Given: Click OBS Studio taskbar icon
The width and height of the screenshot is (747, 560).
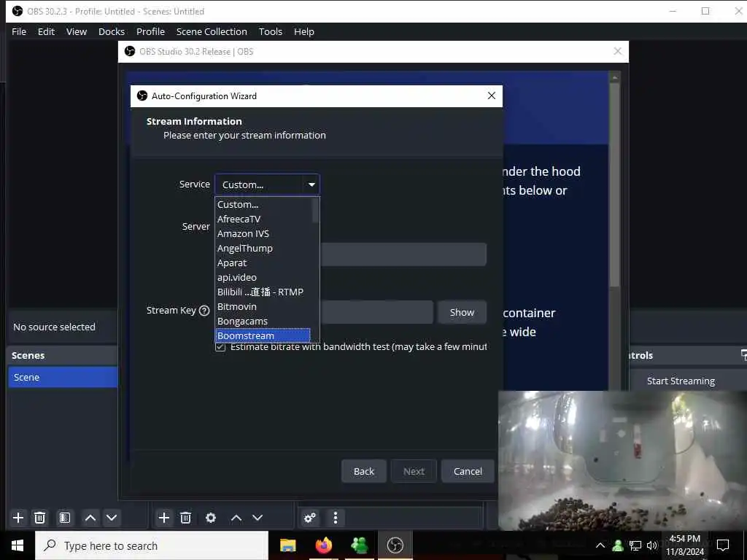Looking at the screenshot, I should [x=395, y=545].
